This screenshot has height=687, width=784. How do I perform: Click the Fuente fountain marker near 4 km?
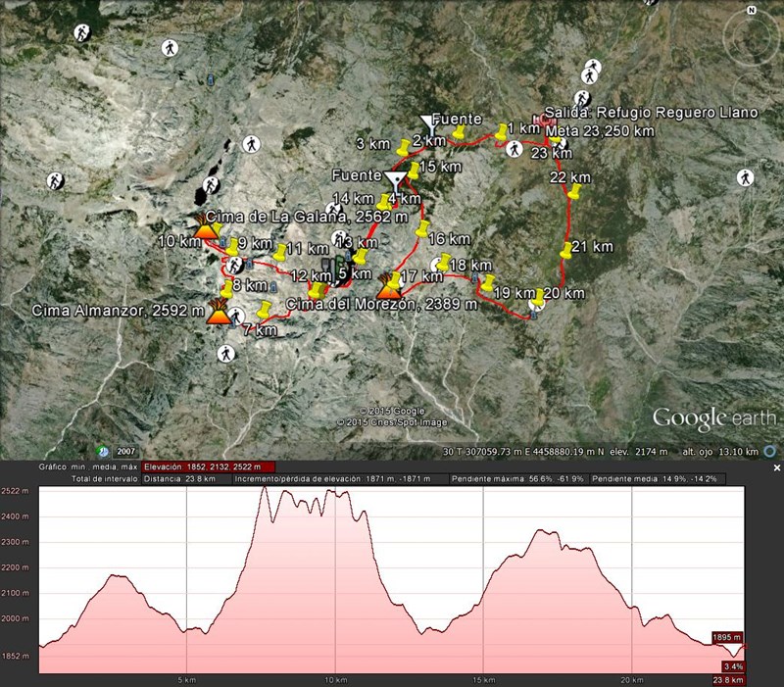pyautogui.click(x=395, y=179)
